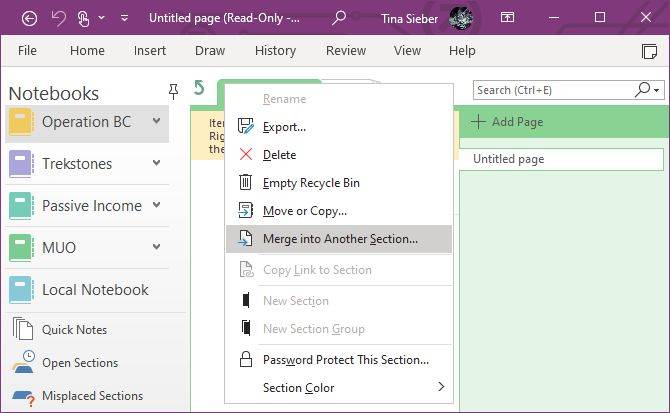670x413 pixels.
Task: Click the Undo icon in title bar
Action: pyautogui.click(x=58, y=18)
